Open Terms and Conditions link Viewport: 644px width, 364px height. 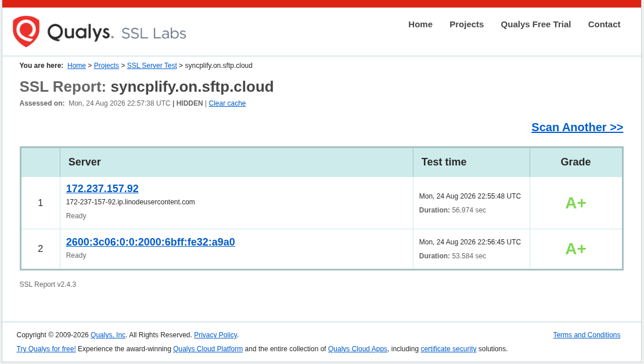coord(587,335)
